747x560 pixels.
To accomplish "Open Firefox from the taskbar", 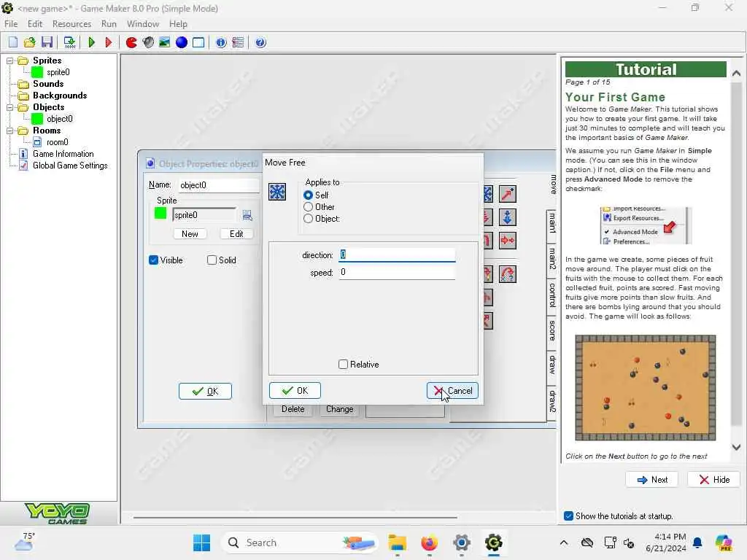I will (429, 542).
